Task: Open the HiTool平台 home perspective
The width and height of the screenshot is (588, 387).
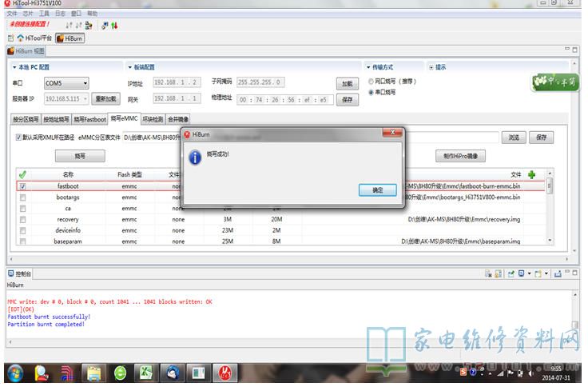Action: [x=34, y=38]
